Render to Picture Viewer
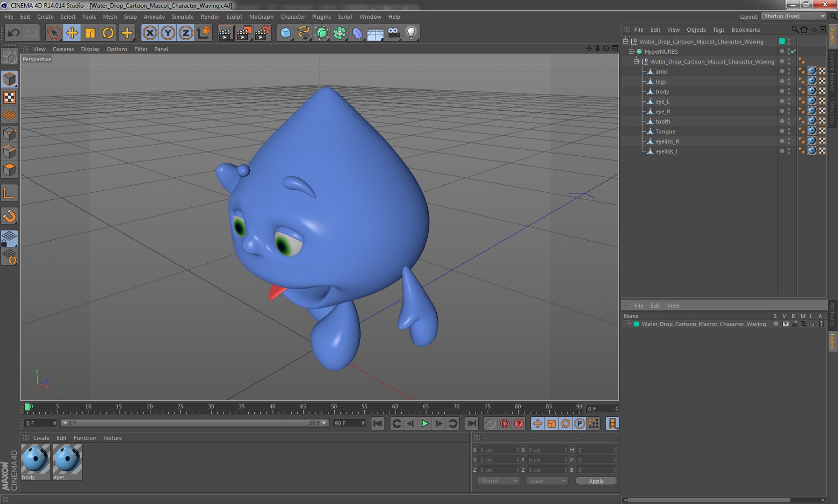Viewport: 838px width, 504px height. pos(244,33)
